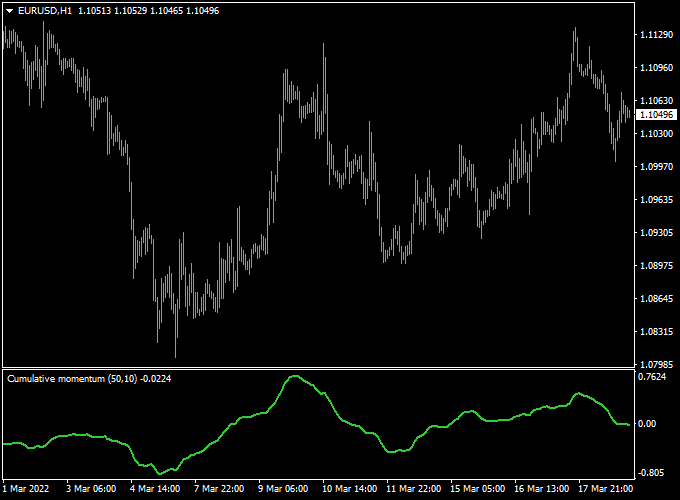Click price scale level 1.09635
Screen dimensions: 680x500
click(657, 199)
